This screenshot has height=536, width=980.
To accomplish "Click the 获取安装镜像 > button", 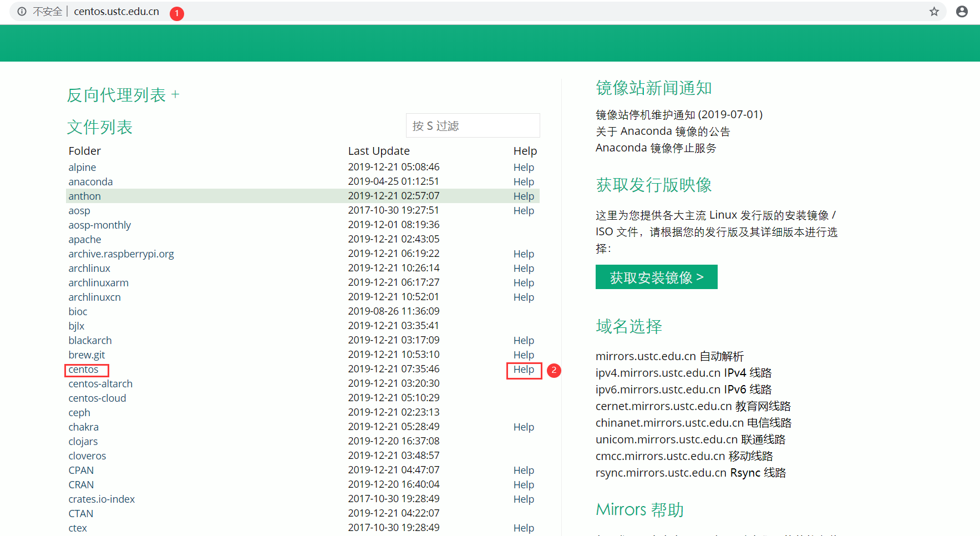I will coord(657,277).
